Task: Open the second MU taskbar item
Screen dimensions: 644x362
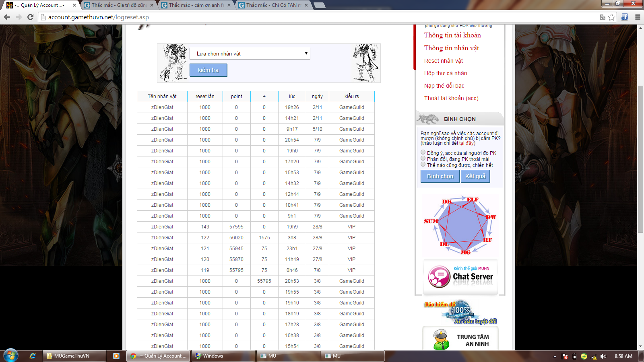Action: pos(353,356)
